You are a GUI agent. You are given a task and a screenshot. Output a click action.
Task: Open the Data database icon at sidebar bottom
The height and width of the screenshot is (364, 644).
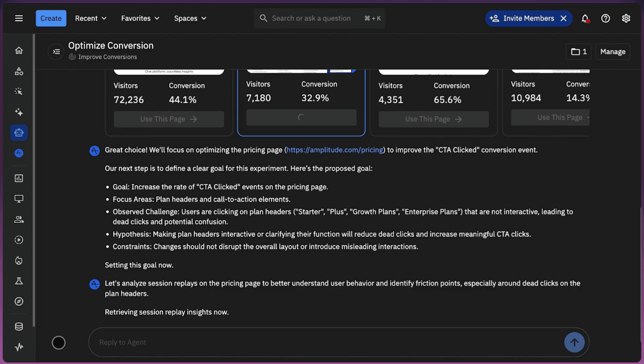tap(19, 326)
